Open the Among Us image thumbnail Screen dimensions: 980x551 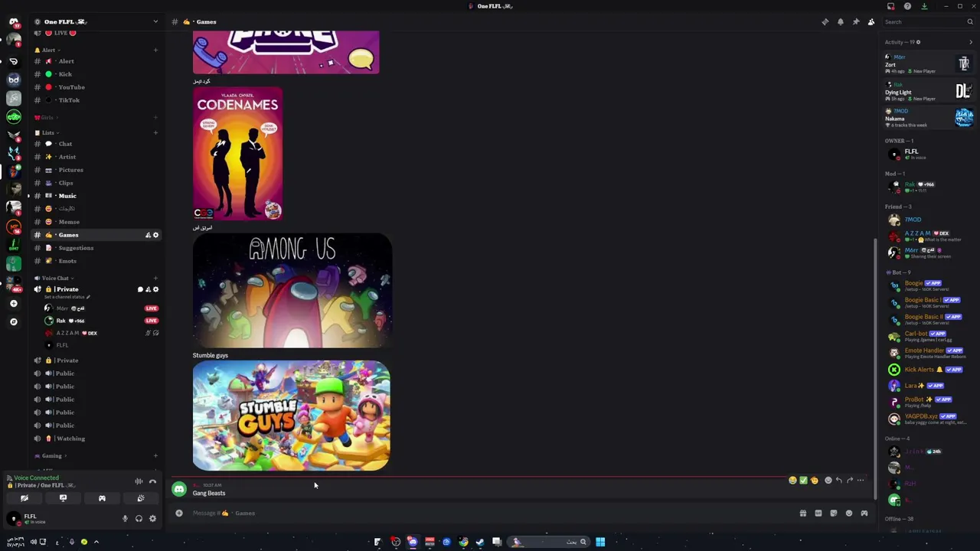[292, 291]
